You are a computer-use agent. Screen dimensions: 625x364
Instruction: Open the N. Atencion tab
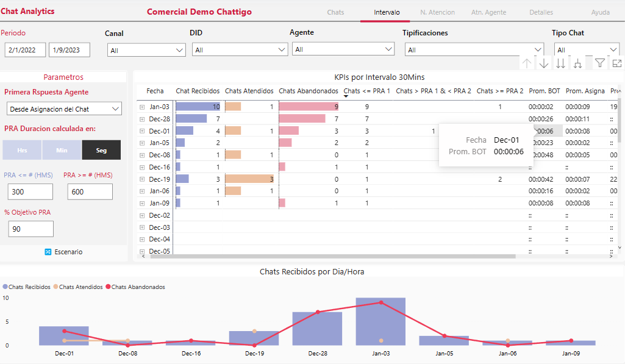click(x=437, y=12)
